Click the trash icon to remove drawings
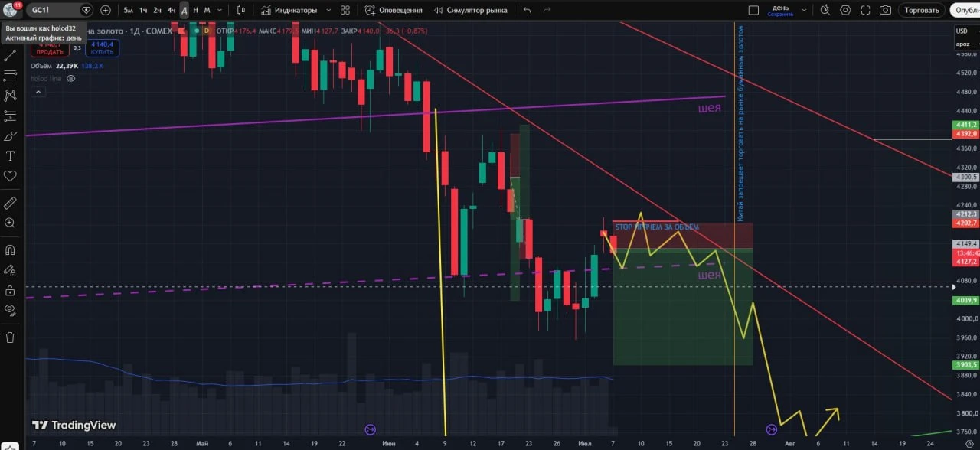The height and width of the screenshot is (450, 980). [10, 337]
